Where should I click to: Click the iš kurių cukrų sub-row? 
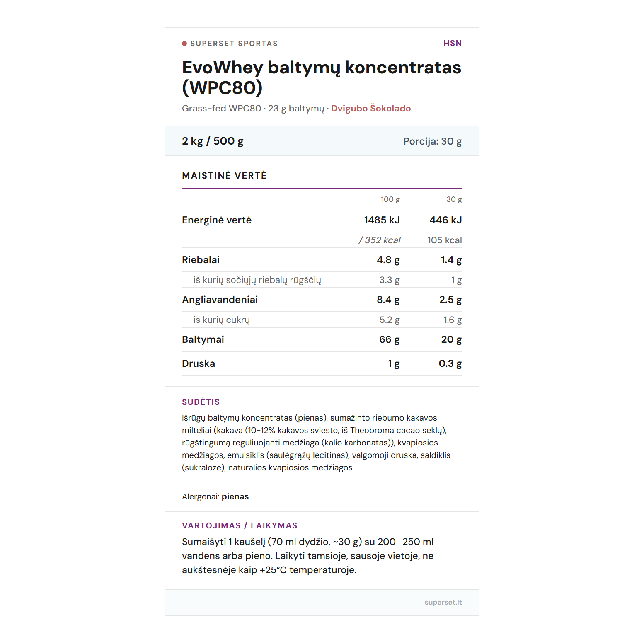221,320
